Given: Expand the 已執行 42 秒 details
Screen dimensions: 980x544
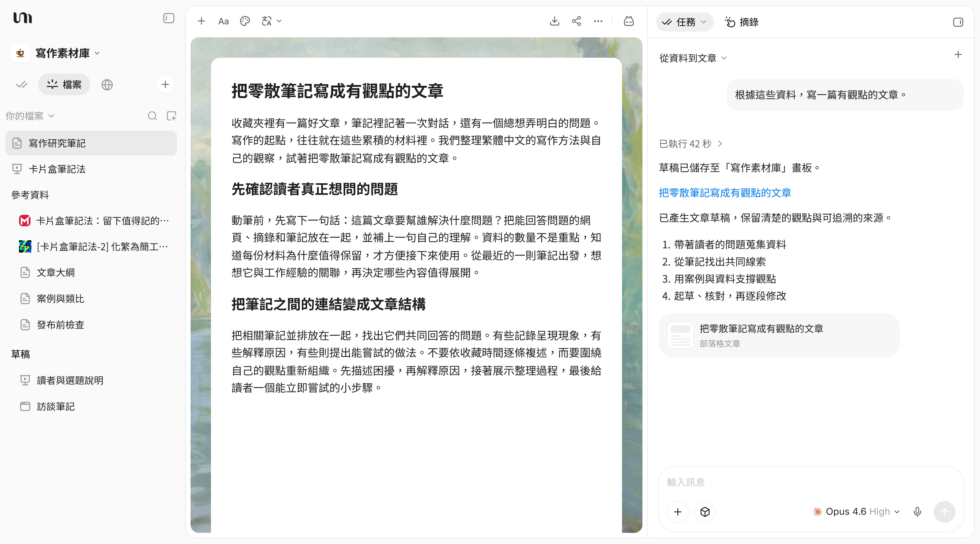Looking at the screenshot, I should point(690,144).
